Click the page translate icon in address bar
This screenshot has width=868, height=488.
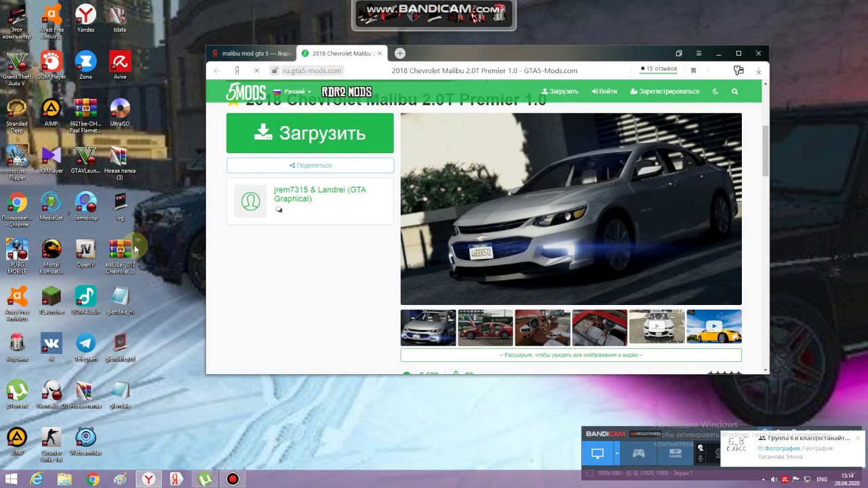click(x=738, y=70)
